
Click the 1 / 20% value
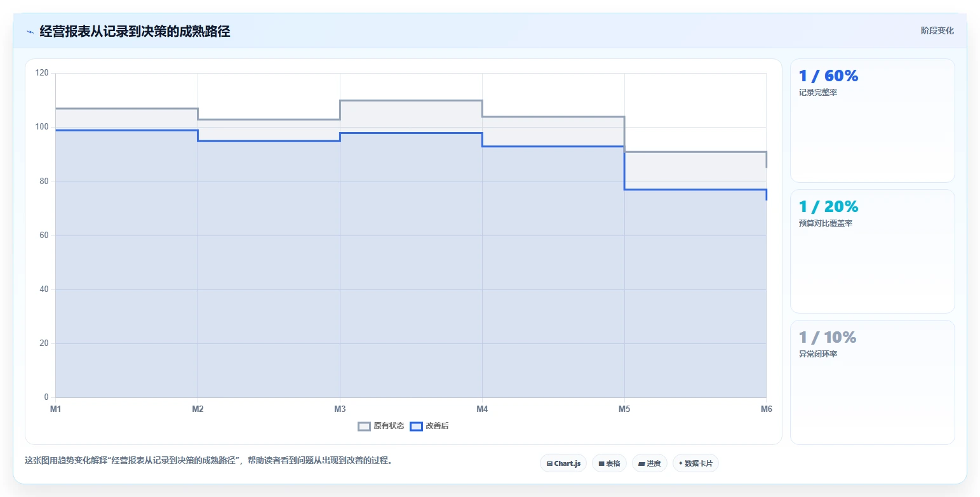828,207
